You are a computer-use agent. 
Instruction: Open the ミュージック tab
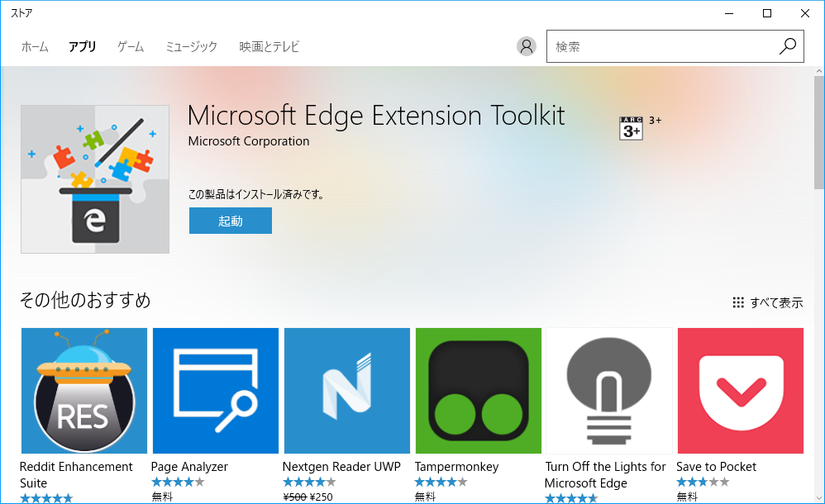(192, 47)
